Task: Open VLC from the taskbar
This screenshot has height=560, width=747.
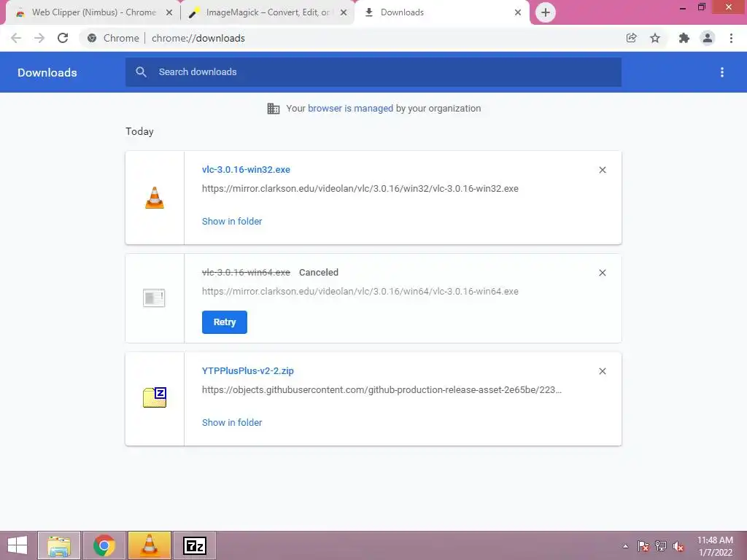Action: 150,545
